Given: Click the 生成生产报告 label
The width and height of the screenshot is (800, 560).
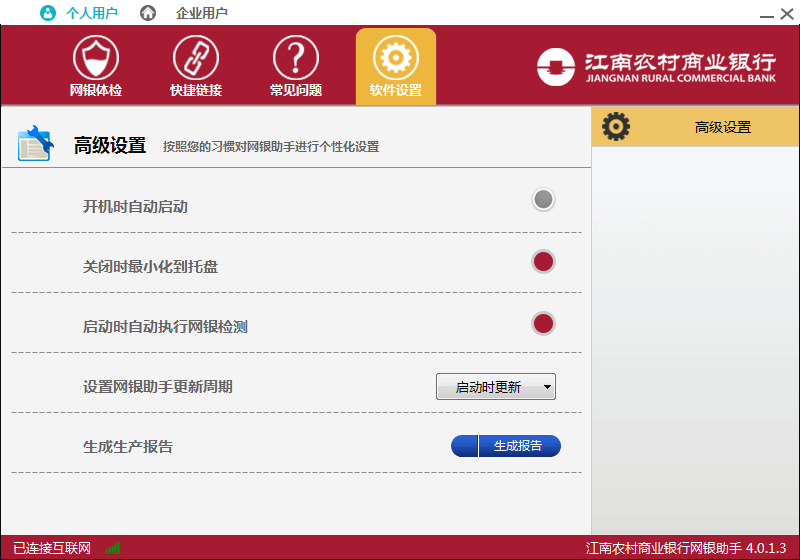Looking at the screenshot, I should [x=128, y=446].
